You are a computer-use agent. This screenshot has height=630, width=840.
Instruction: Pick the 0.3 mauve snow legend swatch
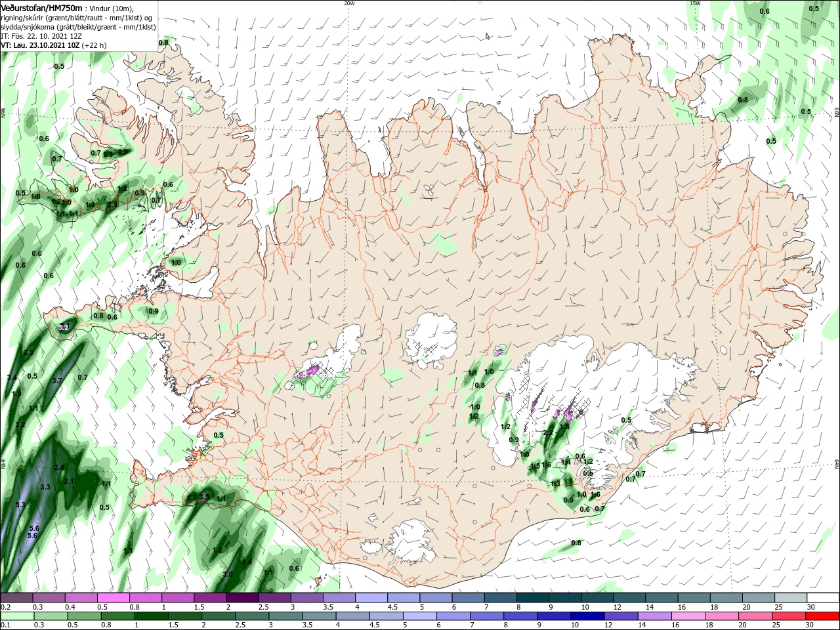49,598
